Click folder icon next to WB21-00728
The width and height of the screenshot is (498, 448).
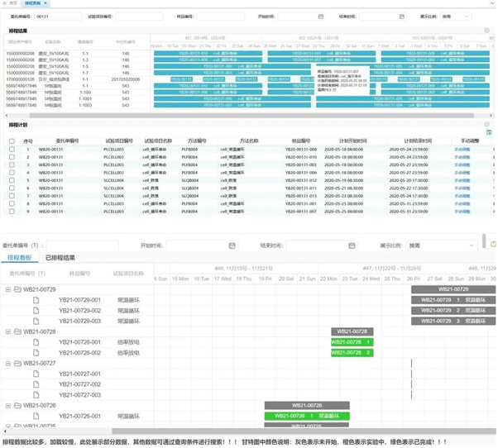pyautogui.click(x=17, y=331)
